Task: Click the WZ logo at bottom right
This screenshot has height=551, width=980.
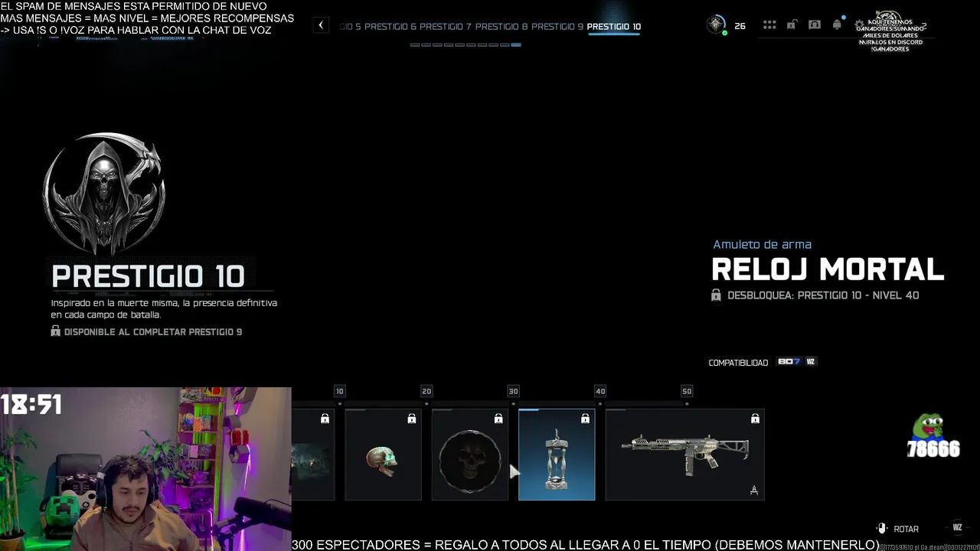Action: [957, 527]
